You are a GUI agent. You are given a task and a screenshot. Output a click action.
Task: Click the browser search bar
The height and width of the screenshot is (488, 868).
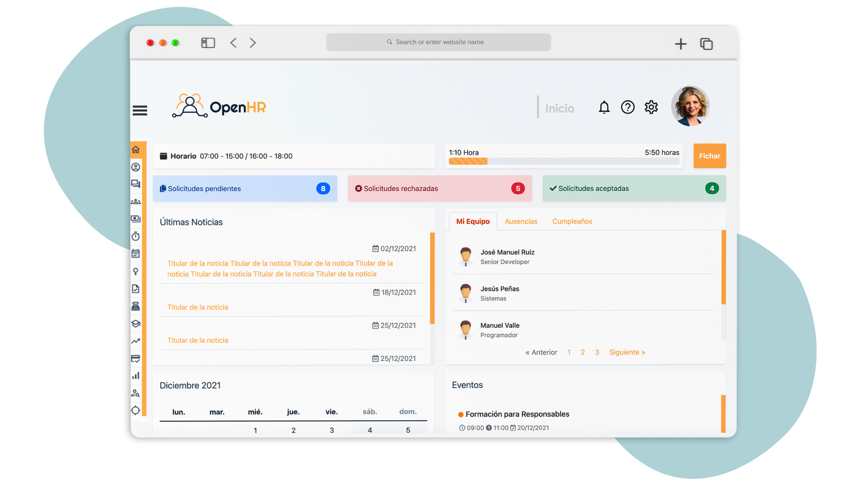(438, 42)
